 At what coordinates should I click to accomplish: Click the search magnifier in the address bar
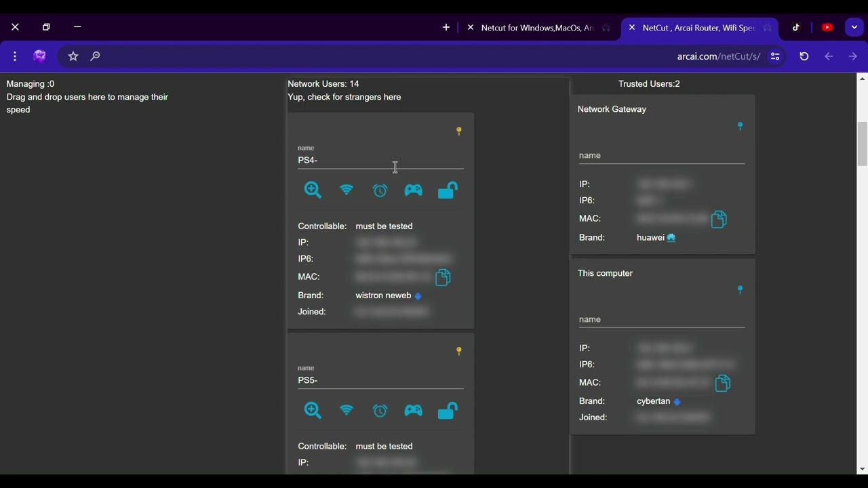(x=95, y=56)
